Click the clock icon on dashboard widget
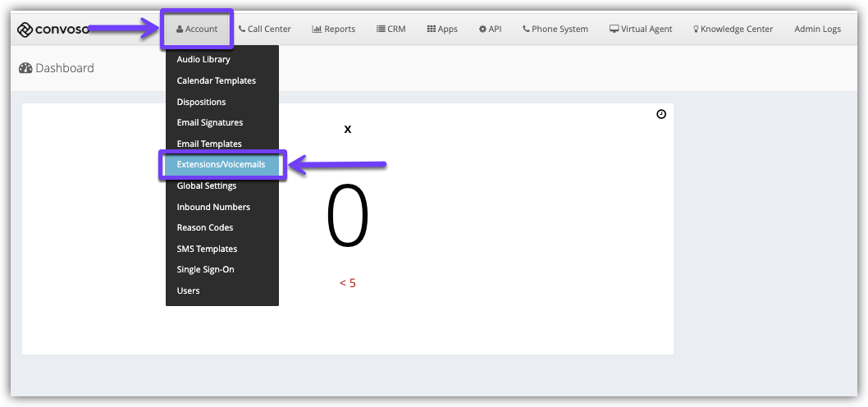This screenshot has width=868, height=407. click(x=661, y=114)
